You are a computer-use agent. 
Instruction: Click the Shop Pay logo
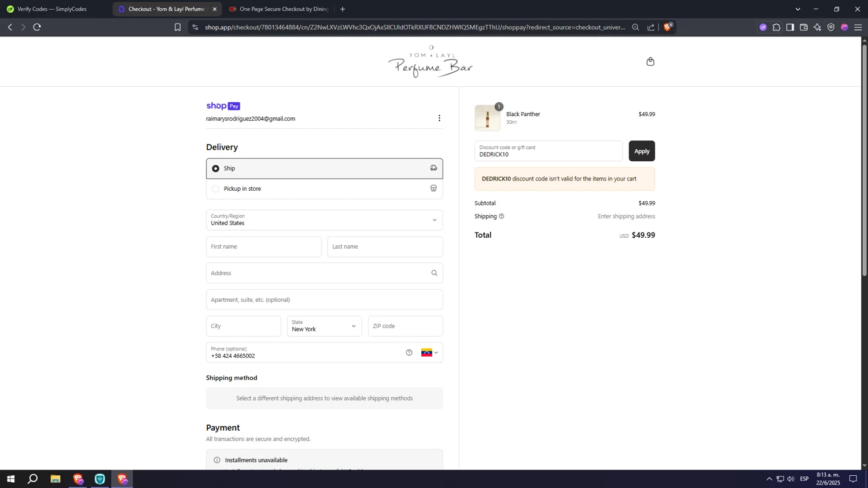(x=223, y=106)
